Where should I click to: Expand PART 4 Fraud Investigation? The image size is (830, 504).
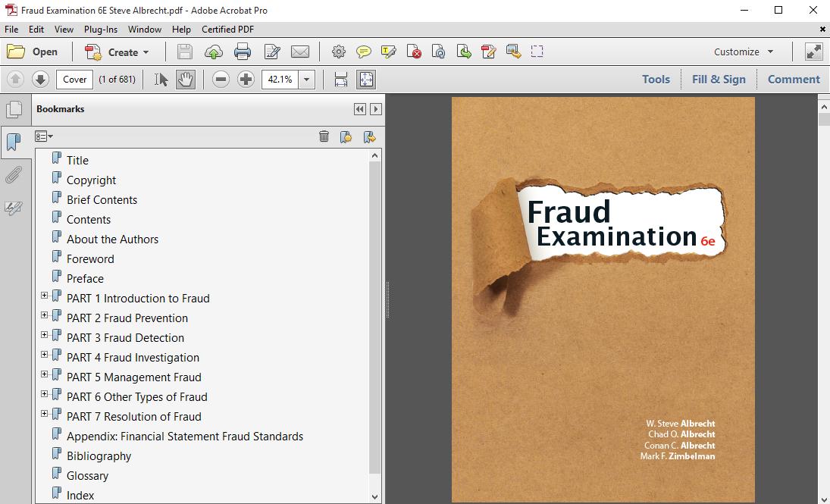(x=45, y=354)
